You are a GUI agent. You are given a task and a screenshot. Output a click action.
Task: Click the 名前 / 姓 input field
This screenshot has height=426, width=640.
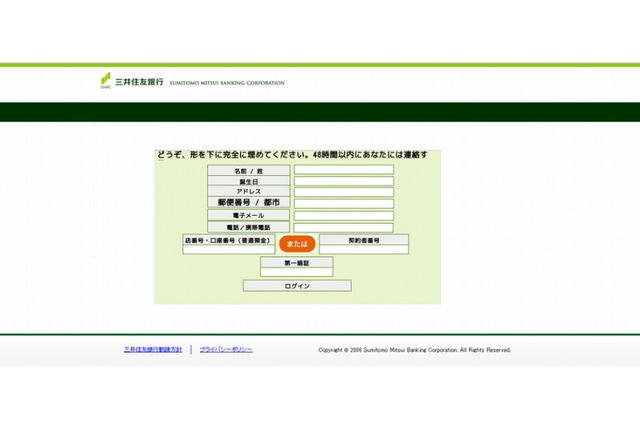click(x=344, y=169)
